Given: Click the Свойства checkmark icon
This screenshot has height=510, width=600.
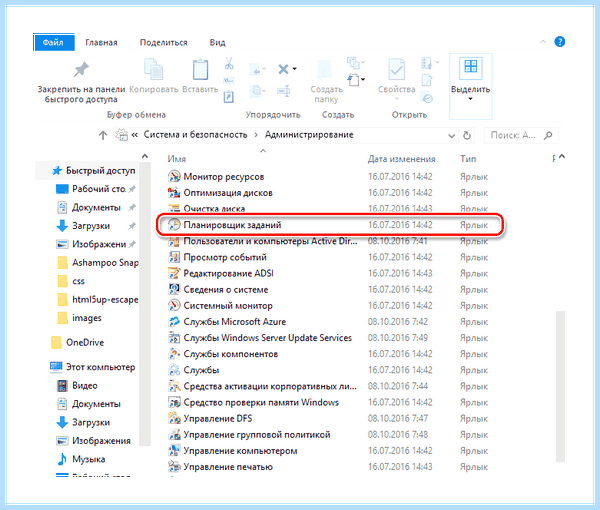Looking at the screenshot, I should [396, 69].
